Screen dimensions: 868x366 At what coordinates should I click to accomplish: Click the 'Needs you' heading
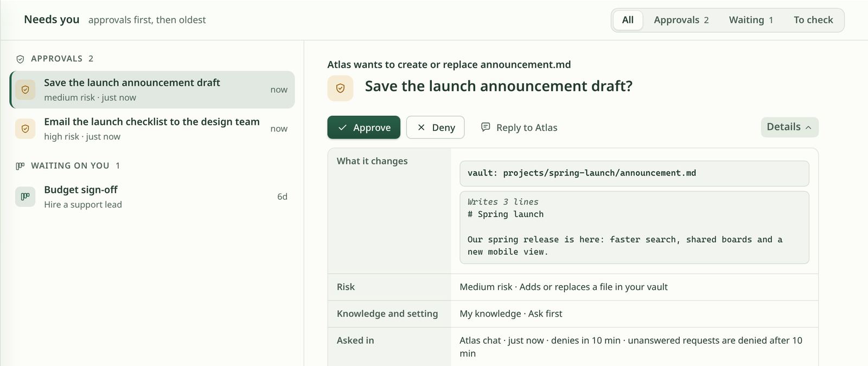[x=52, y=20]
